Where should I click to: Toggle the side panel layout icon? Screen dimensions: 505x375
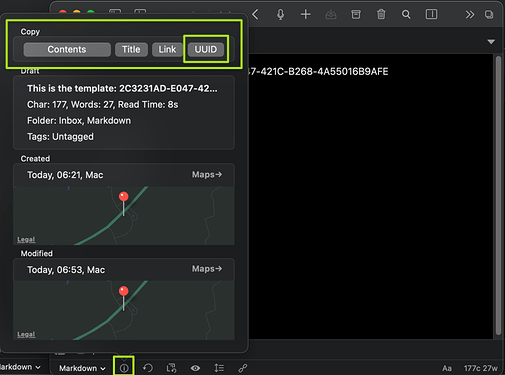[431, 14]
